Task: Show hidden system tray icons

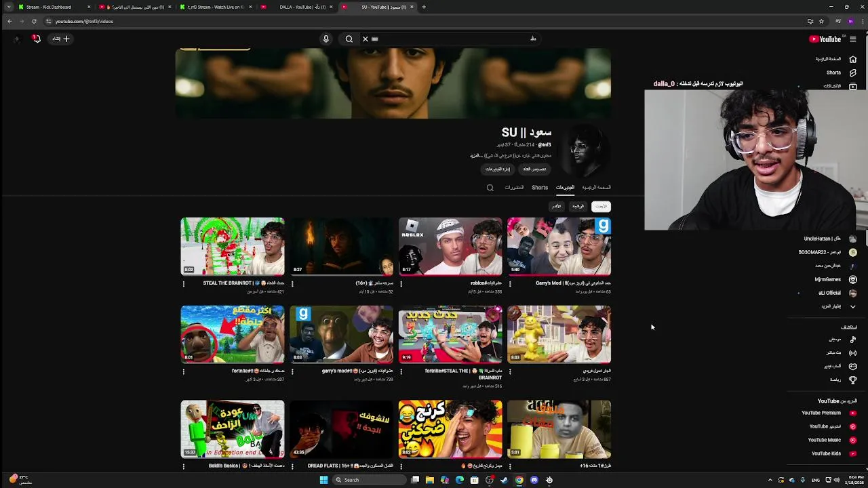Action: [770, 480]
